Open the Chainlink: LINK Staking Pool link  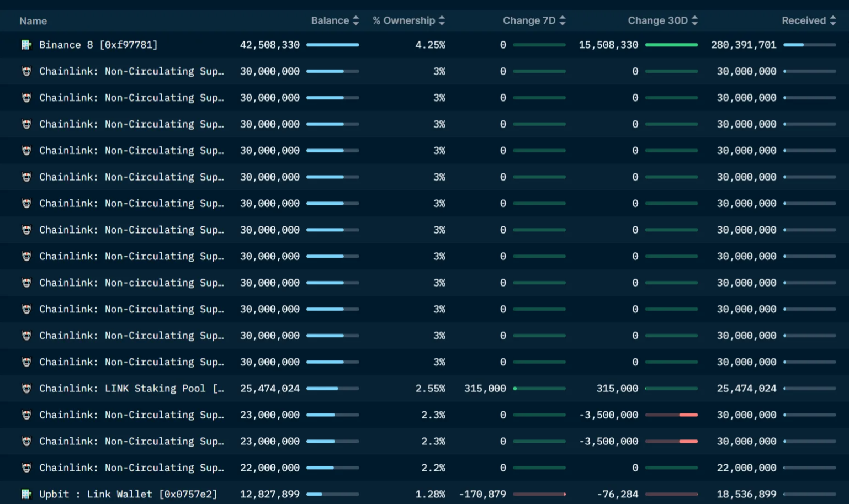point(131,389)
